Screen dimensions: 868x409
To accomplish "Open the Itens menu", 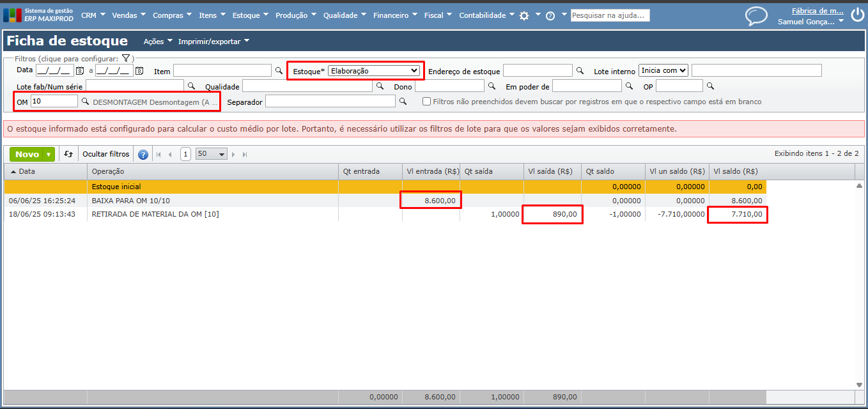I will (212, 15).
